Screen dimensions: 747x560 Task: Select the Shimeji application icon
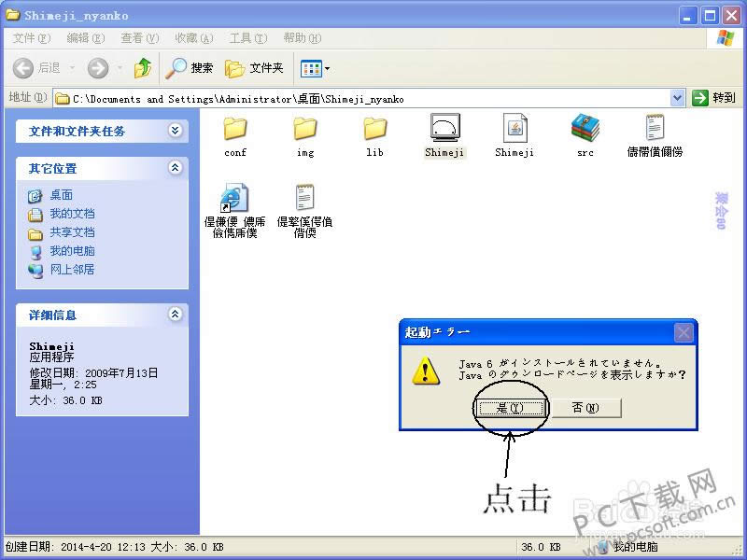pos(444,129)
